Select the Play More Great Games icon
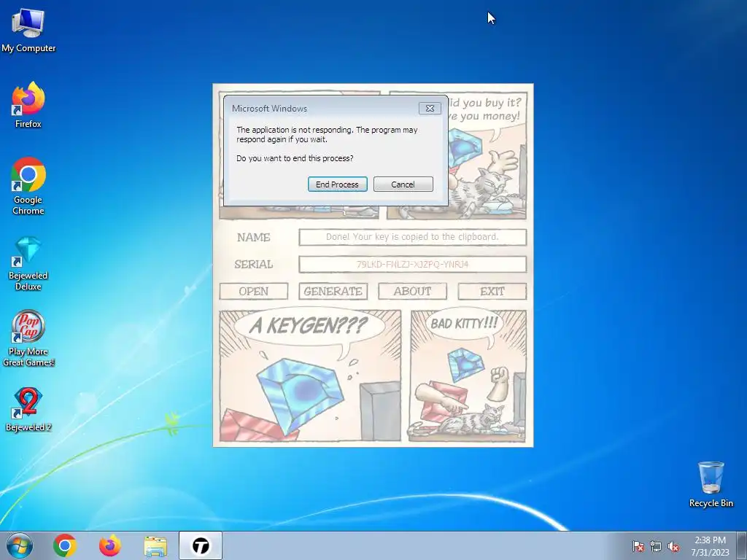 28,338
